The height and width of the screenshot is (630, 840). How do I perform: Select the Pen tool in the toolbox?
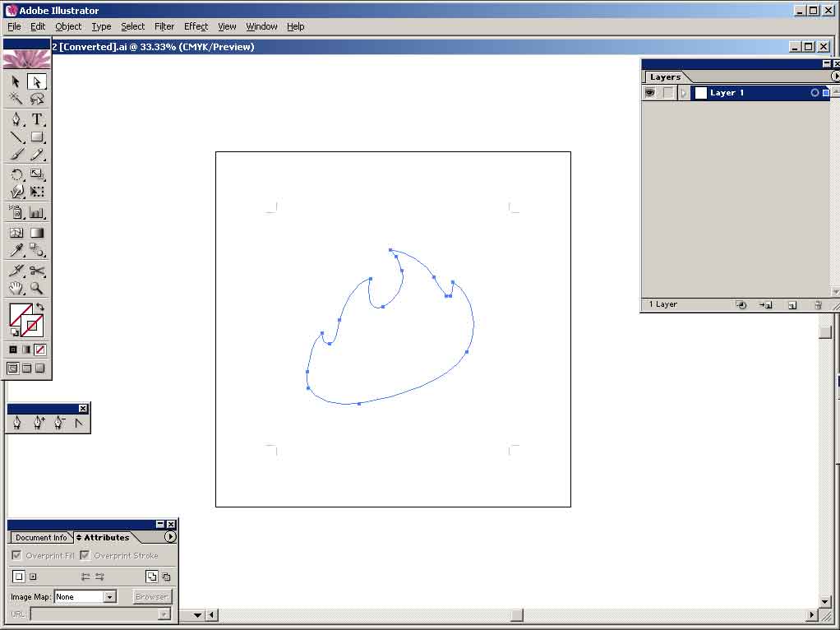point(16,118)
